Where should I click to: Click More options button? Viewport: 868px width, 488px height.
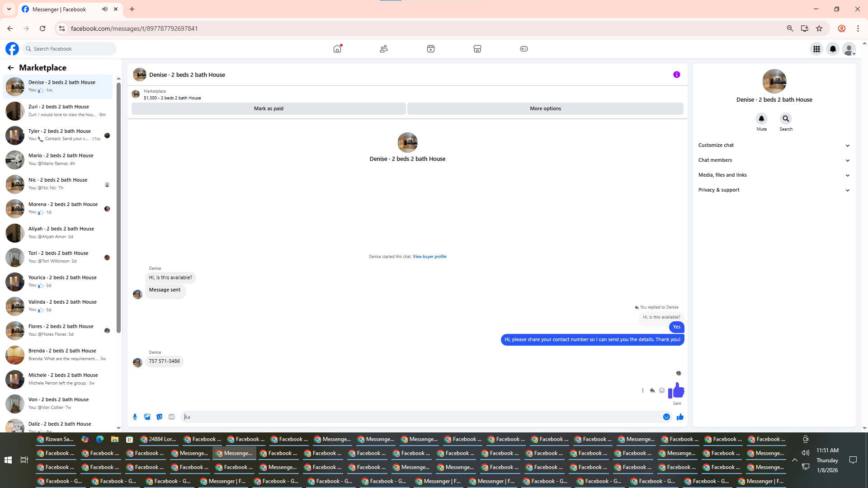(545, 108)
